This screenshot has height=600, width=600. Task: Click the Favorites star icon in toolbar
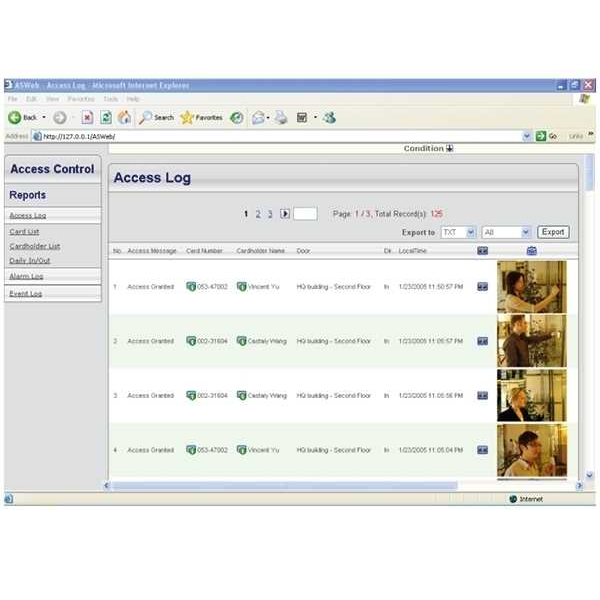coord(187,117)
